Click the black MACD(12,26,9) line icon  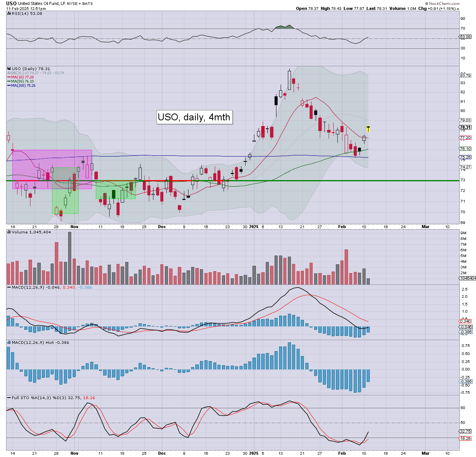pyautogui.click(x=8, y=287)
